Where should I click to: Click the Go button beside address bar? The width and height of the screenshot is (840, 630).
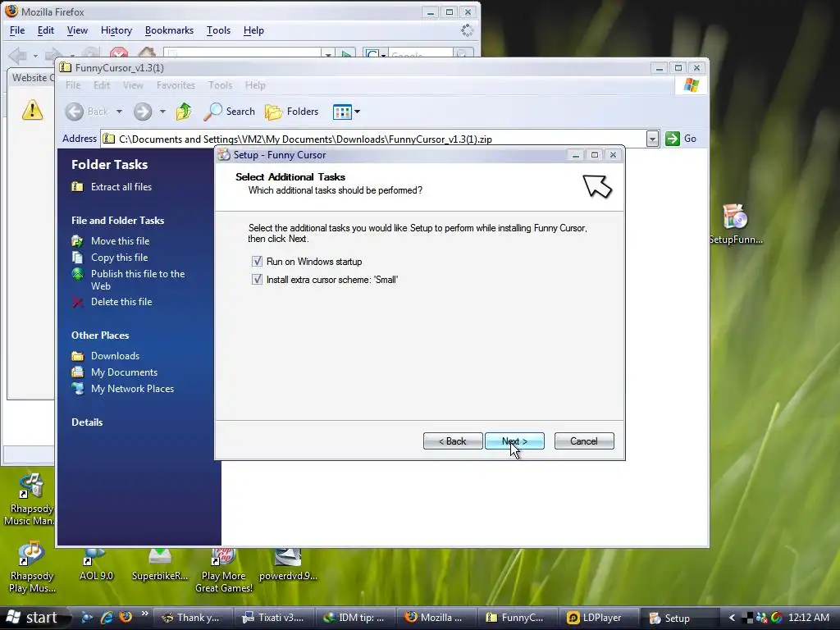(681, 139)
